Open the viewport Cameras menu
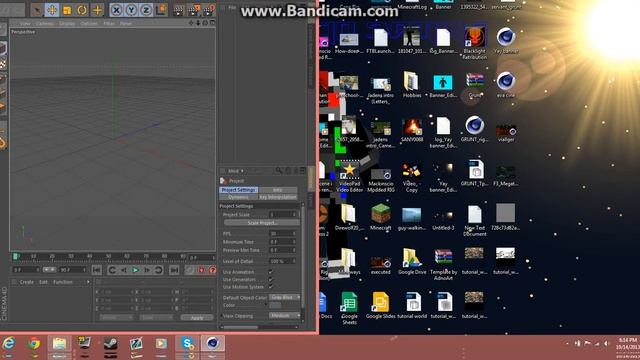 tap(45, 24)
